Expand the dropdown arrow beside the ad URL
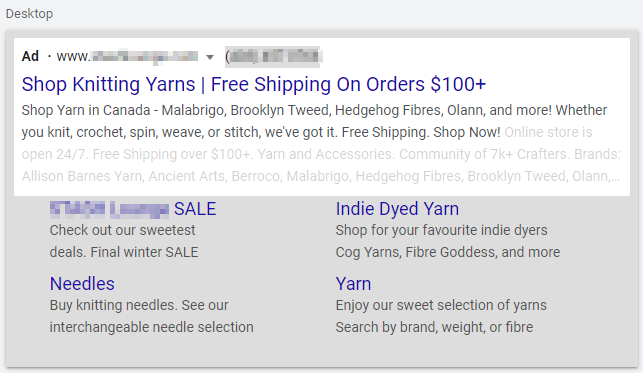 [x=210, y=57]
